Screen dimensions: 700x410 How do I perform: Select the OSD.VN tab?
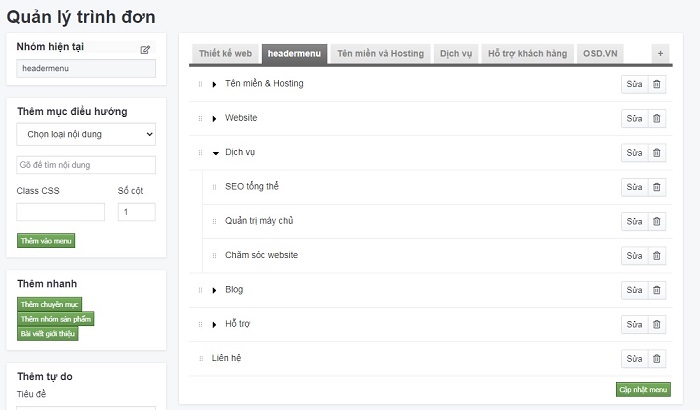pos(601,53)
